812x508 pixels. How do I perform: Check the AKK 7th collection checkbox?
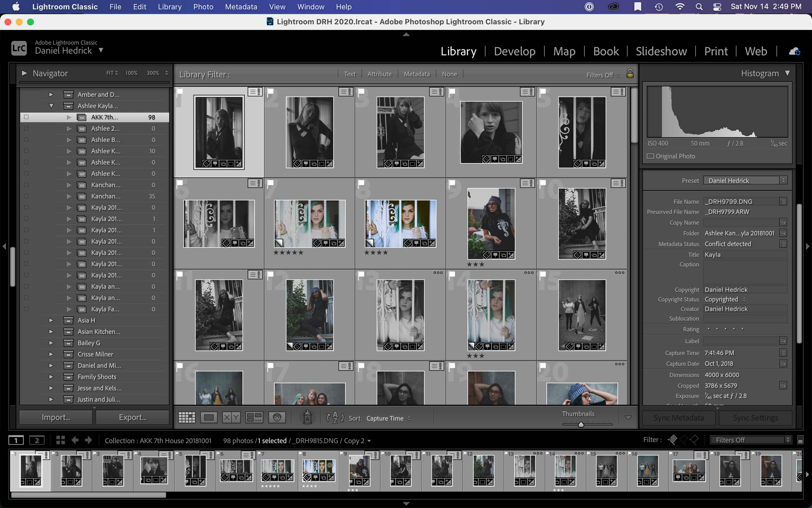click(x=26, y=117)
